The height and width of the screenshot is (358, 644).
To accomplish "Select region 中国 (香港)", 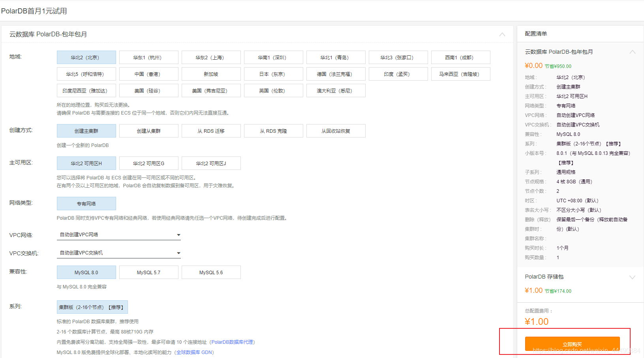I will point(148,74).
